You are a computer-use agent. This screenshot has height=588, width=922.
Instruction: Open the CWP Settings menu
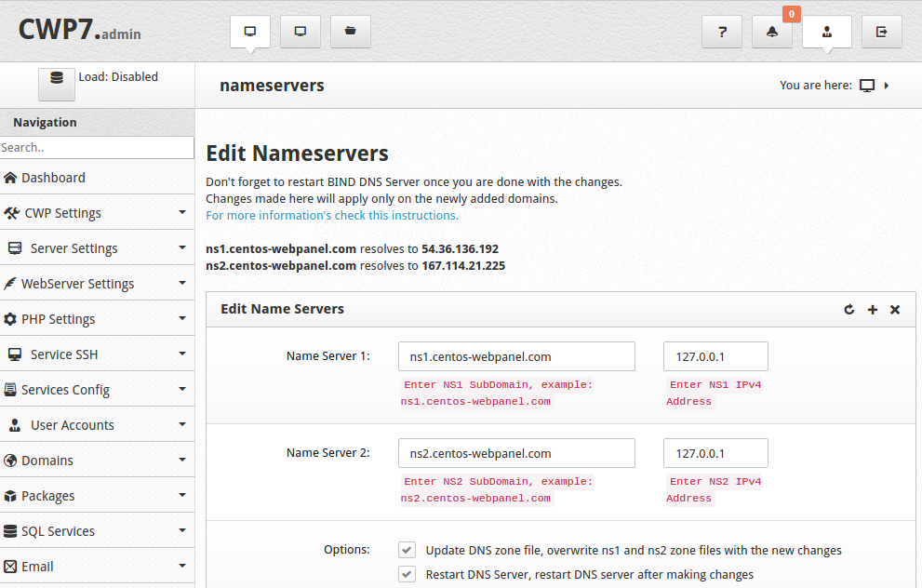97,212
